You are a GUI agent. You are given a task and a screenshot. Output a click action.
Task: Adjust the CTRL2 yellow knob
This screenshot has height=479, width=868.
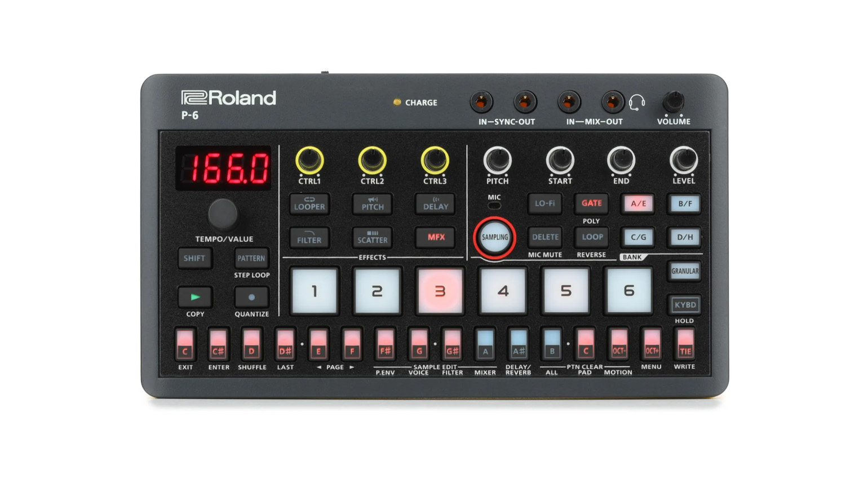click(372, 160)
